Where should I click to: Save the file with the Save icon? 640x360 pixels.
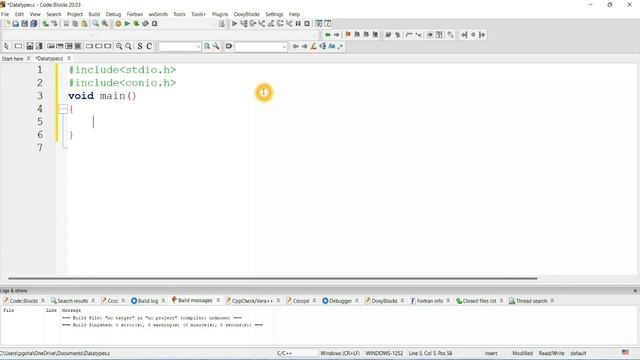24,24
